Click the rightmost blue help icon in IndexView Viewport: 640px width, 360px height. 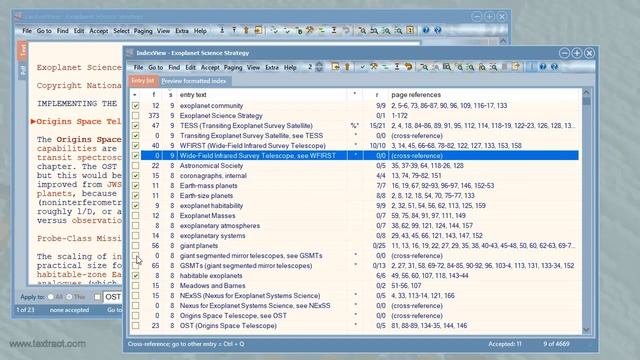pyautogui.click(x=554, y=67)
